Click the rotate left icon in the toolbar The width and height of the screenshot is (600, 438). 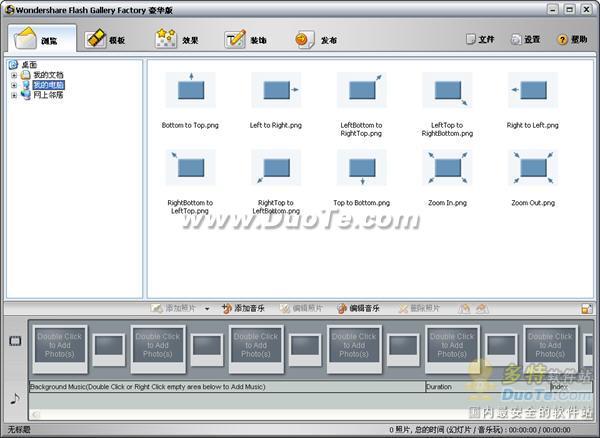point(464,309)
